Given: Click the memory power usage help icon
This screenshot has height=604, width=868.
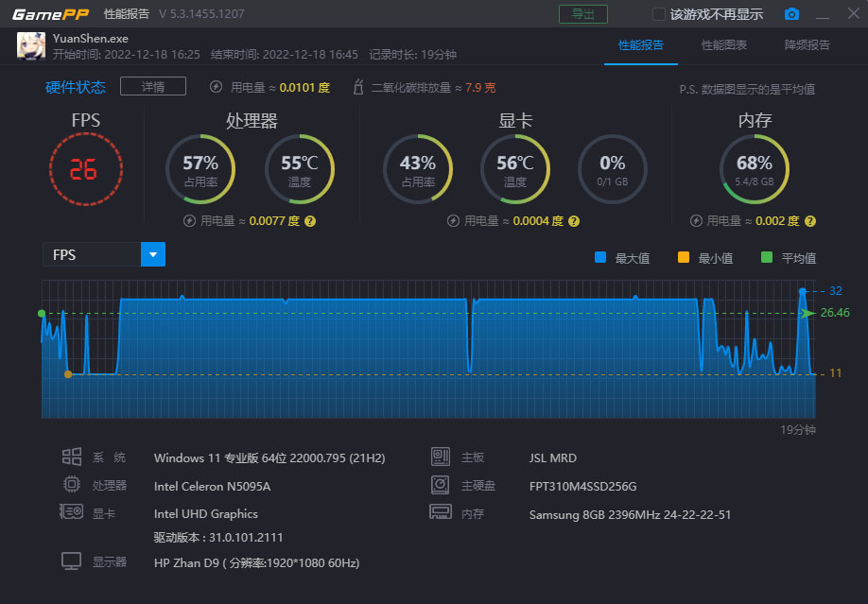Looking at the screenshot, I should 810,221.
